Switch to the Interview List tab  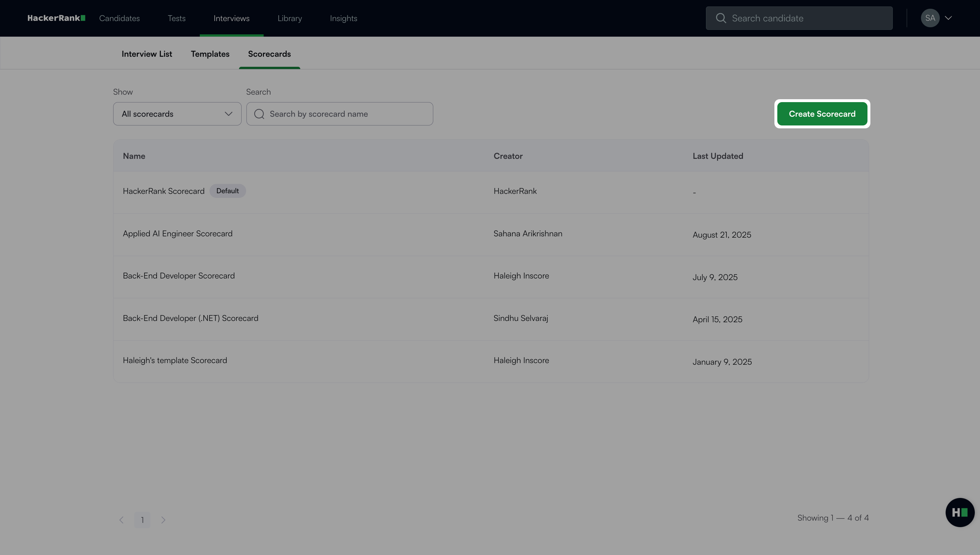[147, 54]
